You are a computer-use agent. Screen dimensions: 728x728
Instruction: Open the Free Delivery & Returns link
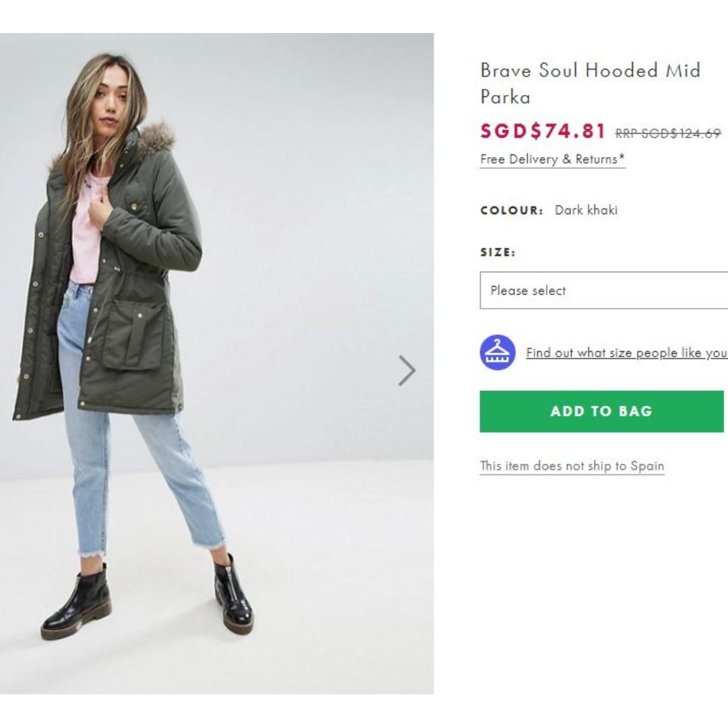coord(553,159)
